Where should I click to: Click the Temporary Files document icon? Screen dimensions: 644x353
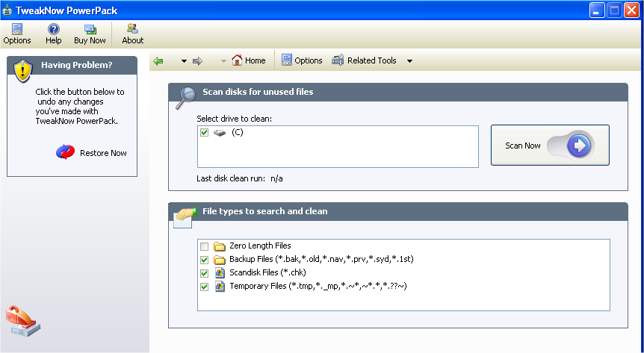tap(220, 287)
